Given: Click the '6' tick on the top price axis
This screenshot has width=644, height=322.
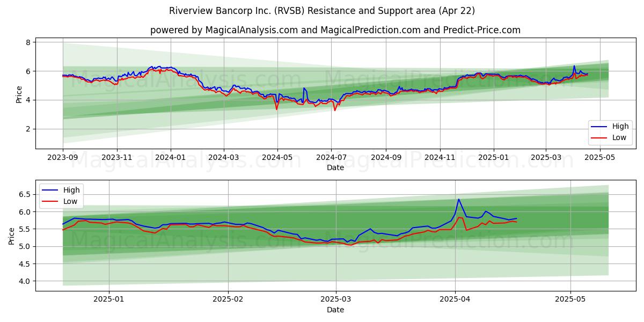Looking at the screenshot, I should [29, 71].
